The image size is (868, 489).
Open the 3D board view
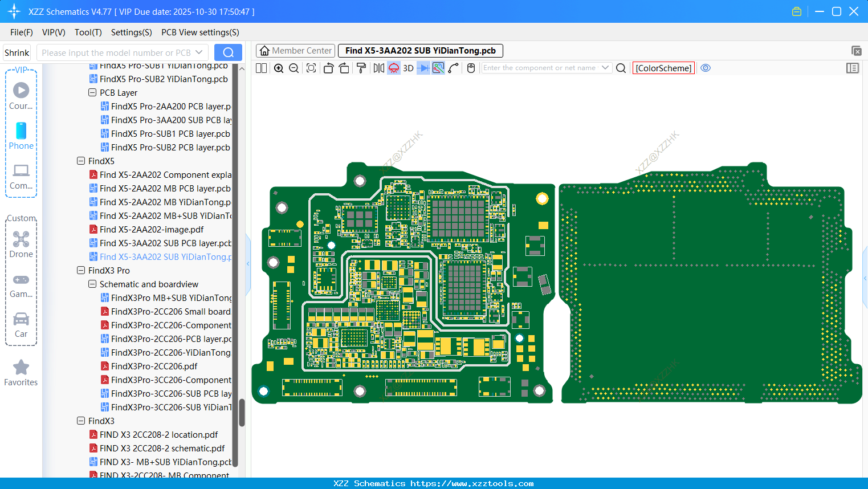408,68
